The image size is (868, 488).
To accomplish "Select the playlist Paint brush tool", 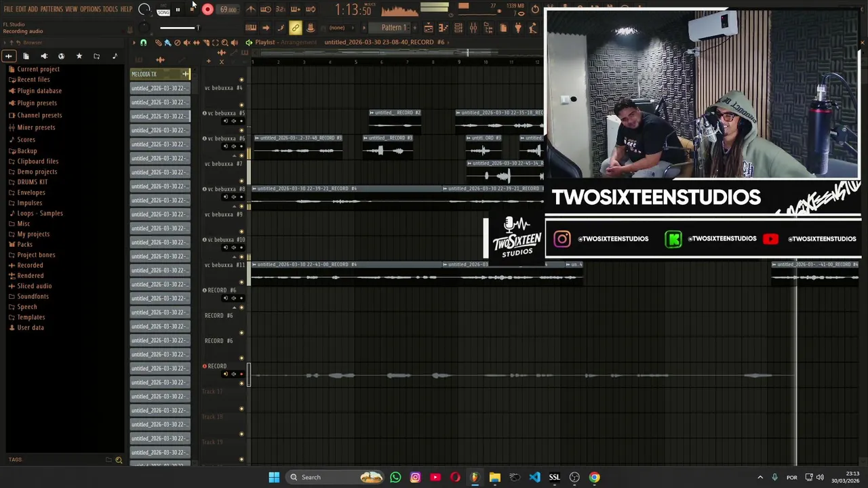I will [167, 43].
